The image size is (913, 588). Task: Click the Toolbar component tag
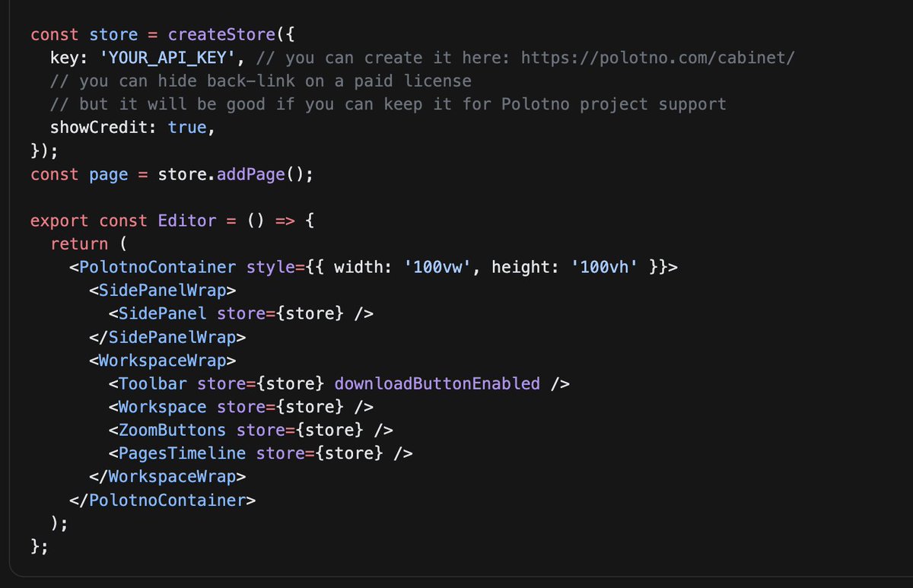[152, 383]
